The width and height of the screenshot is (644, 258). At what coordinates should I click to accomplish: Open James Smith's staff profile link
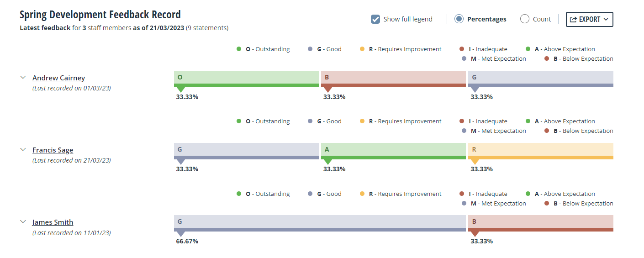53,222
